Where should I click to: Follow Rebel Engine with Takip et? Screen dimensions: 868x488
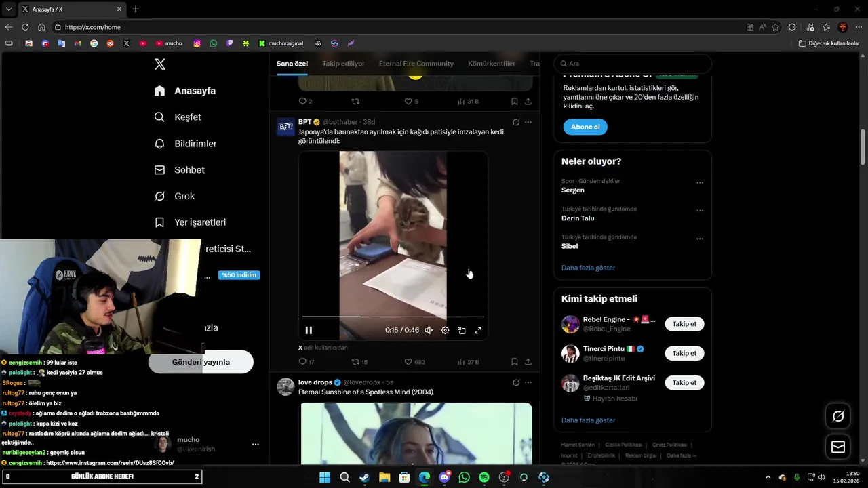pyautogui.click(x=684, y=324)
